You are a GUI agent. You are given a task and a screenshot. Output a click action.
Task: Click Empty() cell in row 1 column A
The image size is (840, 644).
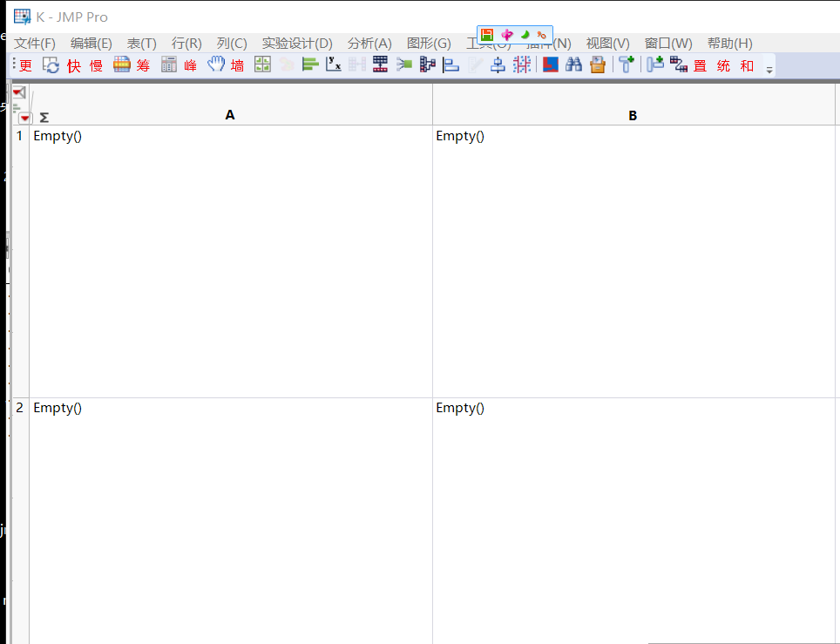(x=231, y=261)
